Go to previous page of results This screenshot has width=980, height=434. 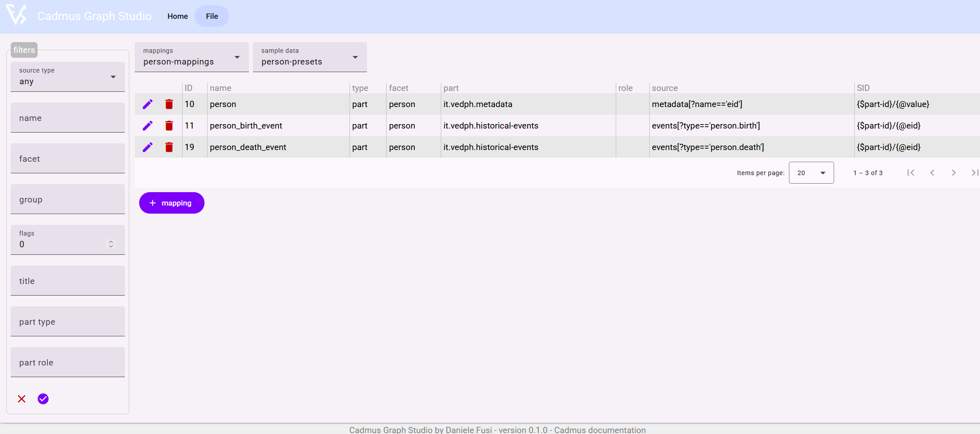[932, 172]
